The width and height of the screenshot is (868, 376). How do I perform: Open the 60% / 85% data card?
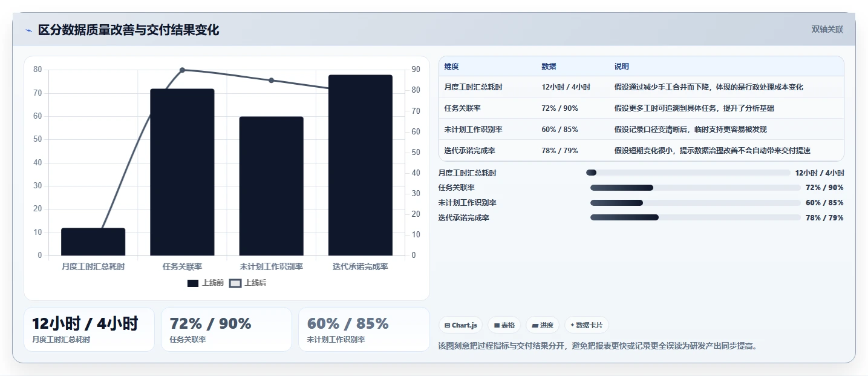[364, 329]
